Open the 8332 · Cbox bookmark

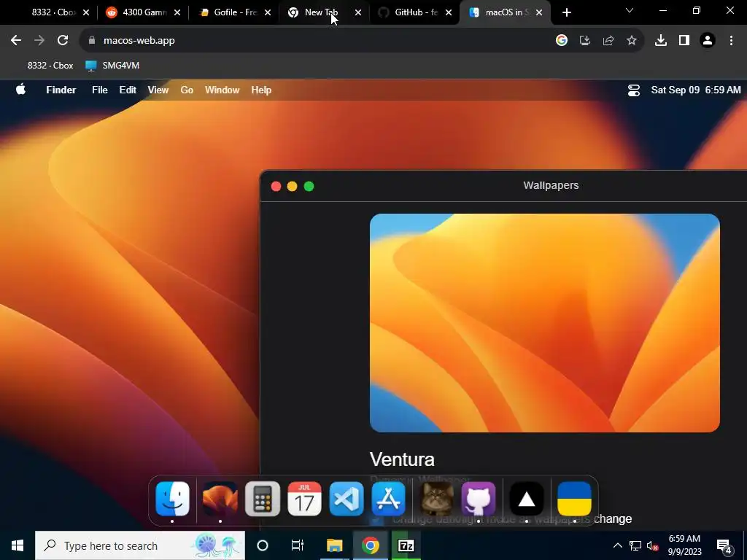(50, 65)
